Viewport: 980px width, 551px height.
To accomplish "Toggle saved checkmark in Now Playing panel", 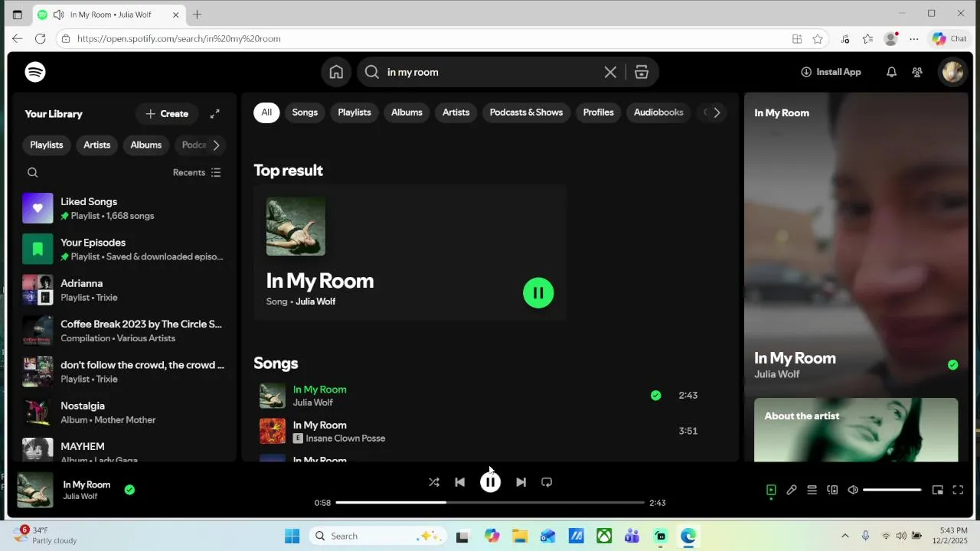I will coord(952,365).
